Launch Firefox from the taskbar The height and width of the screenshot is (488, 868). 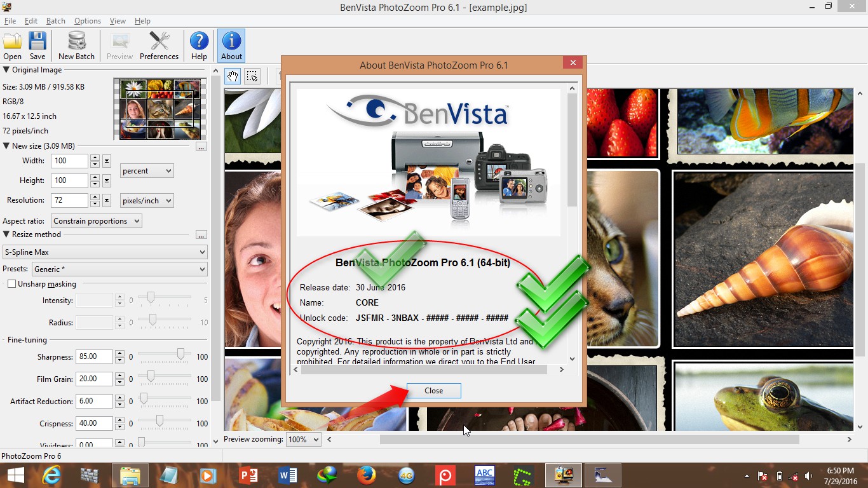coord(366,475)
